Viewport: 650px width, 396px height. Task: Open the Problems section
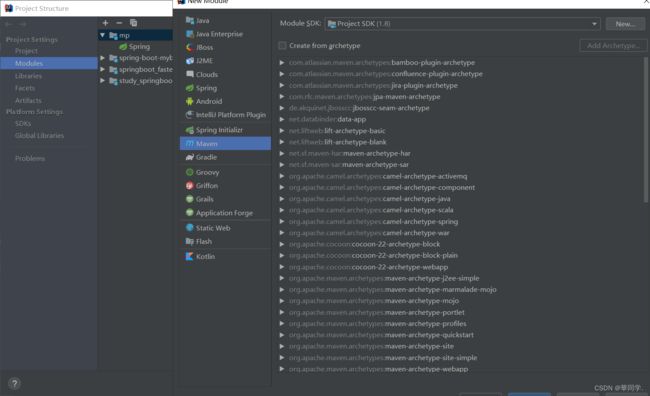(30, 158)
